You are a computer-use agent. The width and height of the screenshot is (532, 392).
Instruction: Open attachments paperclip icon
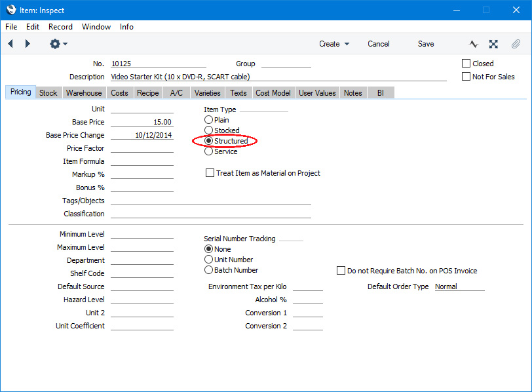[x=516, y=44]
